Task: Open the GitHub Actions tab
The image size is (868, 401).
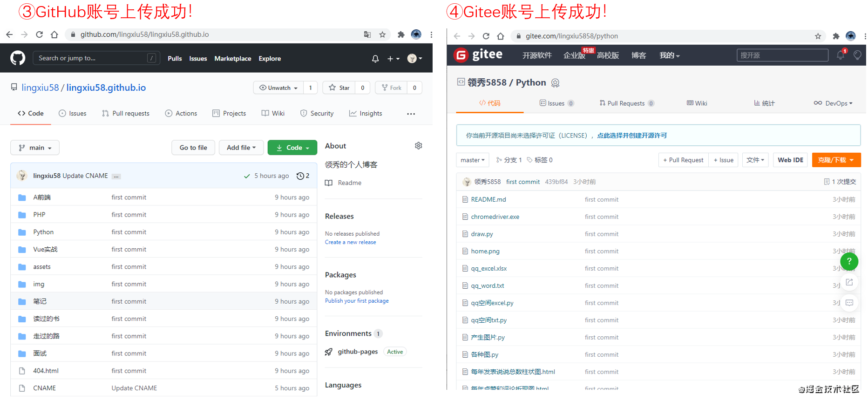Action: click(x=181, y=113)
